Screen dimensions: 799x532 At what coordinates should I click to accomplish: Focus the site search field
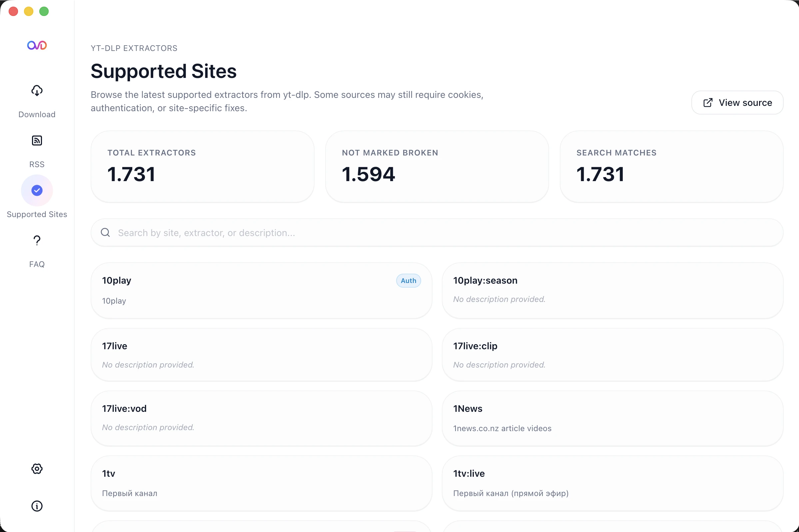[437, 232]
